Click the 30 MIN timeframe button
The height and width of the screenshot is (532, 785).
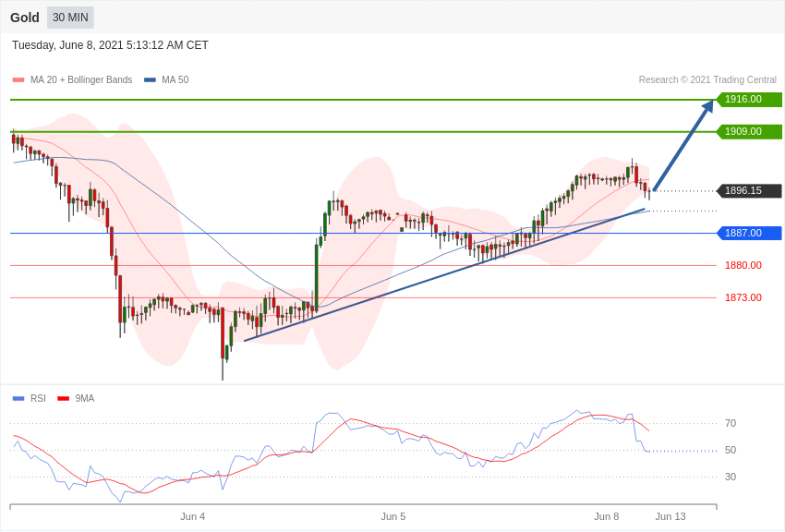(x=70, y=18)
